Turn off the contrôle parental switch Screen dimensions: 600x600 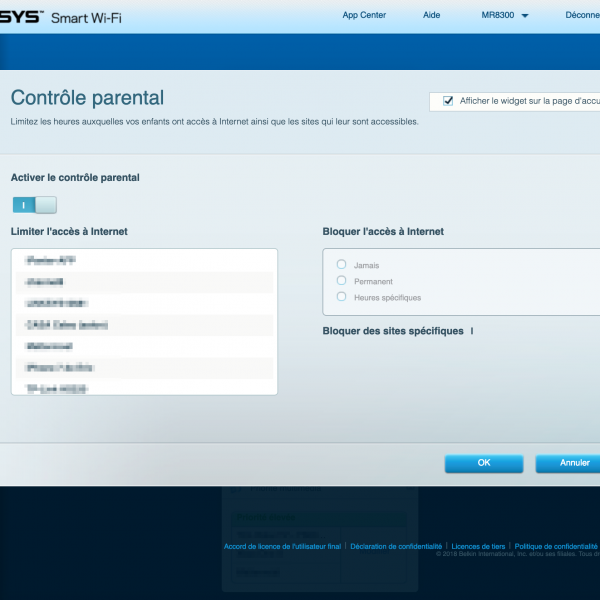point(34,205)
